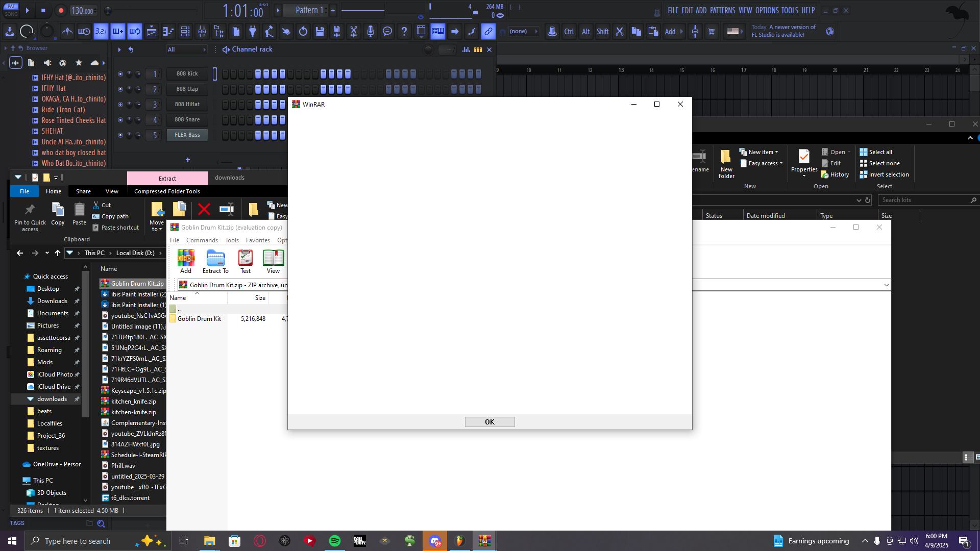Click the OK button in WinRAR dialog
The image size is (980, 551).
(489, 422)
